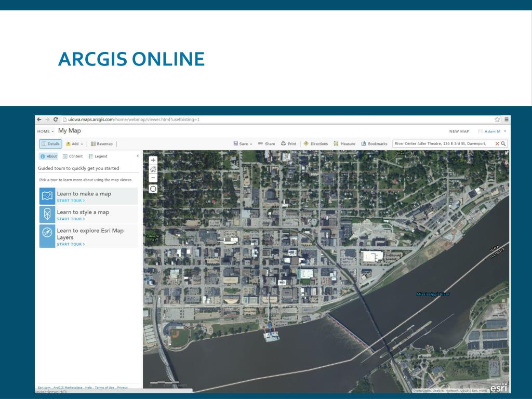Collapse the side panel arrow

[137, 156]
